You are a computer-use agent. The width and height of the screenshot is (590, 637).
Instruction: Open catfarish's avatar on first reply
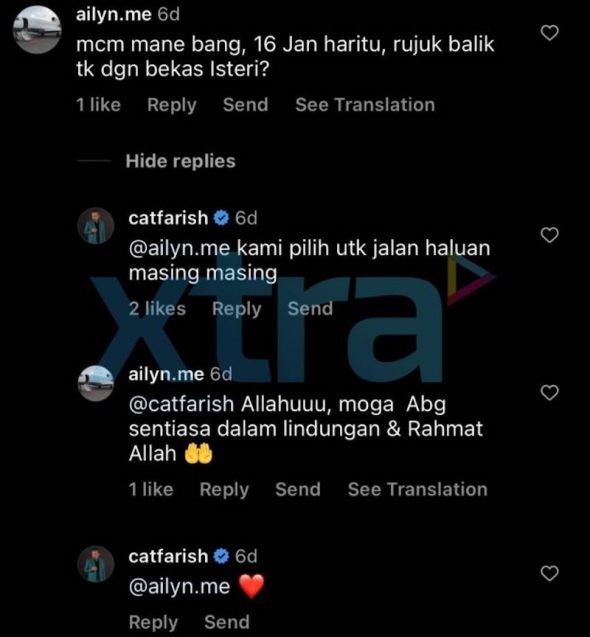tap(96, 226)
